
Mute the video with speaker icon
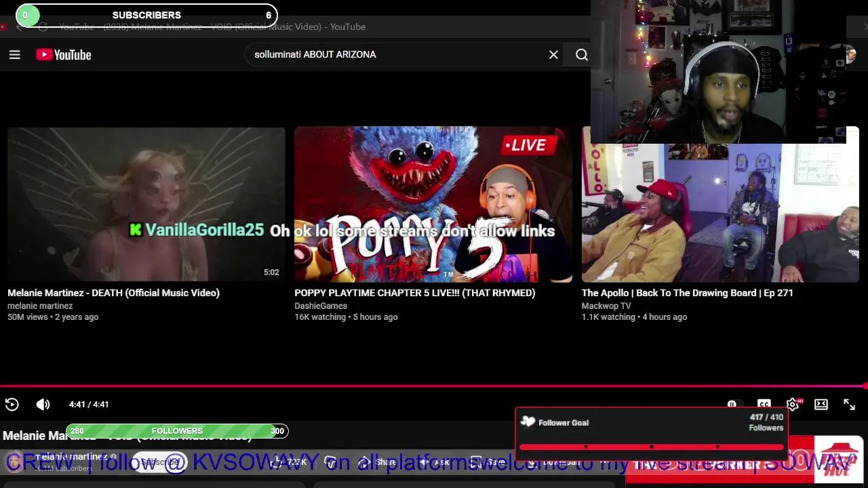(43, 405)
